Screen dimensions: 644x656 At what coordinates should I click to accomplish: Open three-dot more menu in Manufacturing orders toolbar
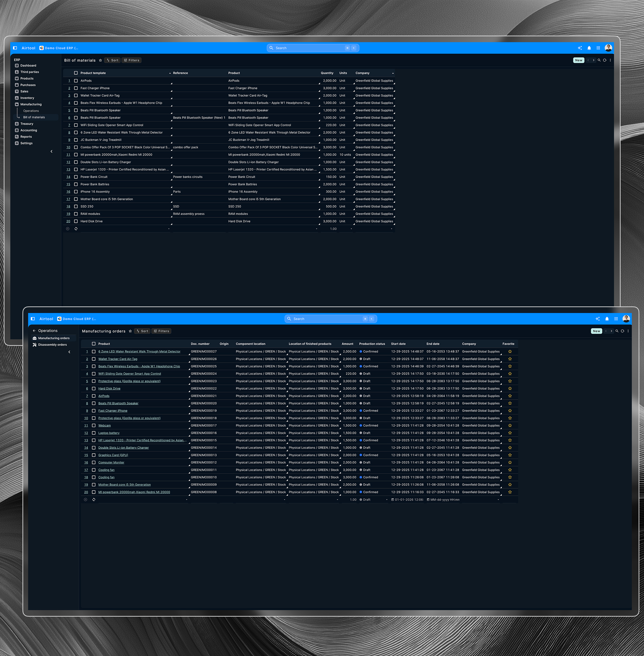(x=628, y=331)
